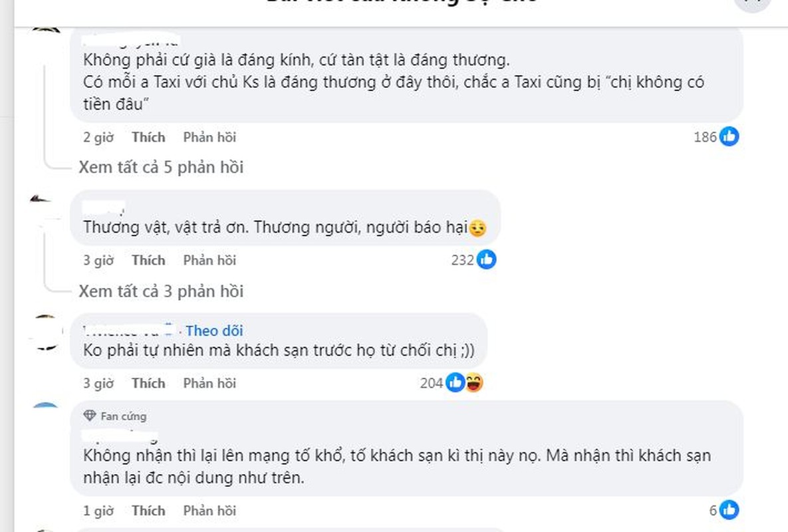Like the 'Thương vật, vật trả ơn' comment

[x=148, y=260]
